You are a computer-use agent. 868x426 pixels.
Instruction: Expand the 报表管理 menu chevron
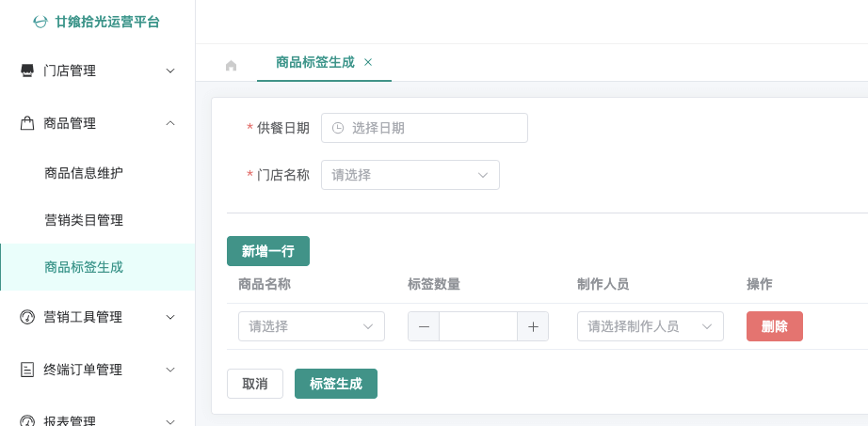tap(170, 421)
